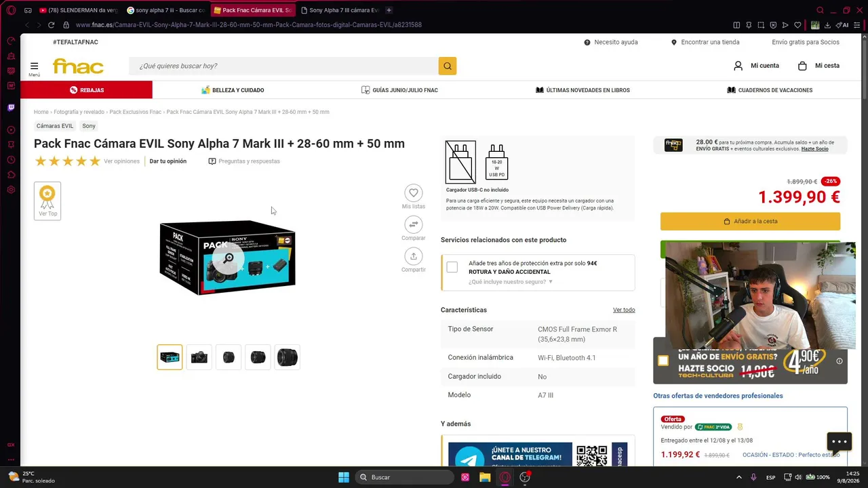Zoom the product image with magnifier overlay
Screen dimensions: 868x488
pos(229,258)
